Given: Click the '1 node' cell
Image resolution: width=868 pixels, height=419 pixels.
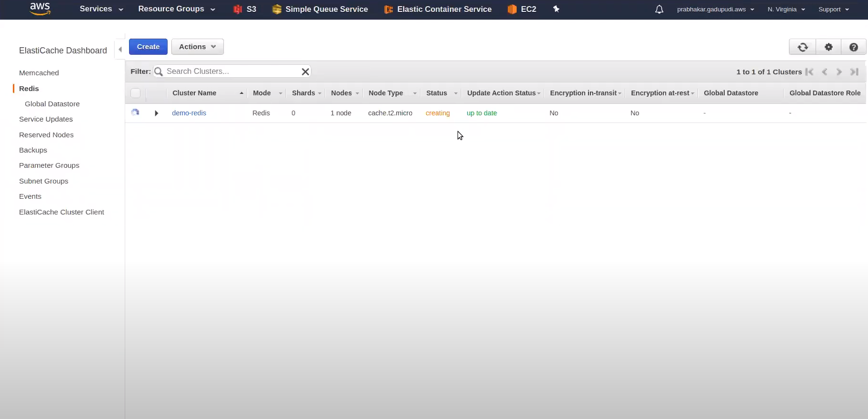Looking at the screenshot, I should coord(341,113).
